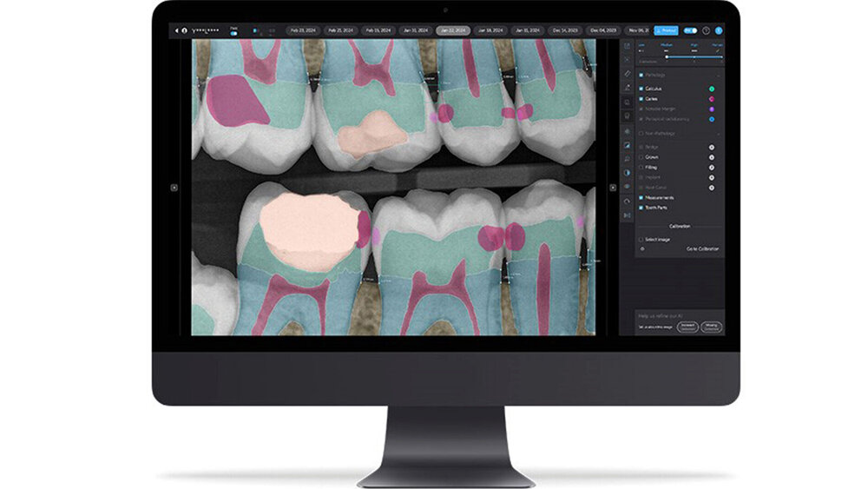
Task: Click the eye visibility tool icon
Action: 627,186
